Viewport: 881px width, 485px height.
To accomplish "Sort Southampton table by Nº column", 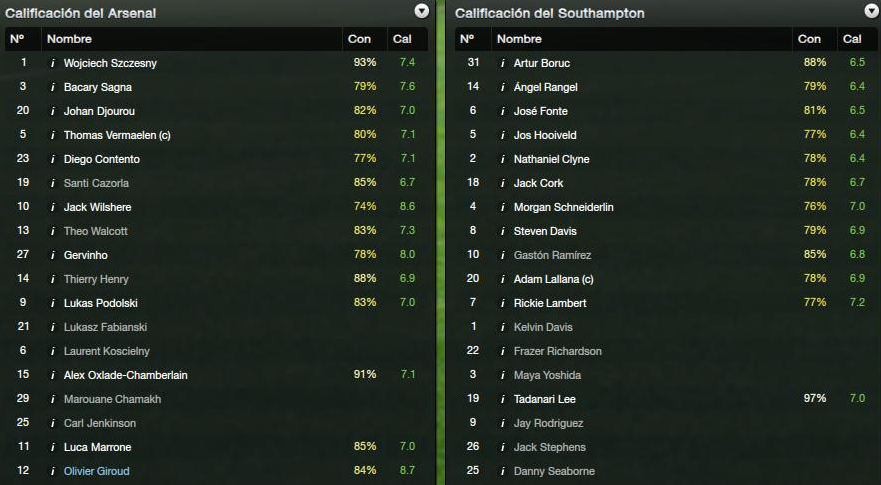I will point(473,39).
